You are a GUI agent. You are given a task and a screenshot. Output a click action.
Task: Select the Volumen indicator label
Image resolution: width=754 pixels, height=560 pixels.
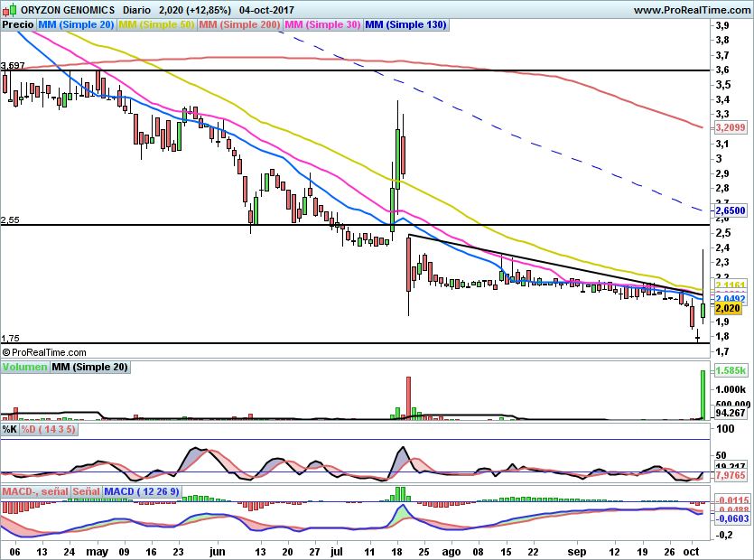pyautogui.click(x=25, y=367)
